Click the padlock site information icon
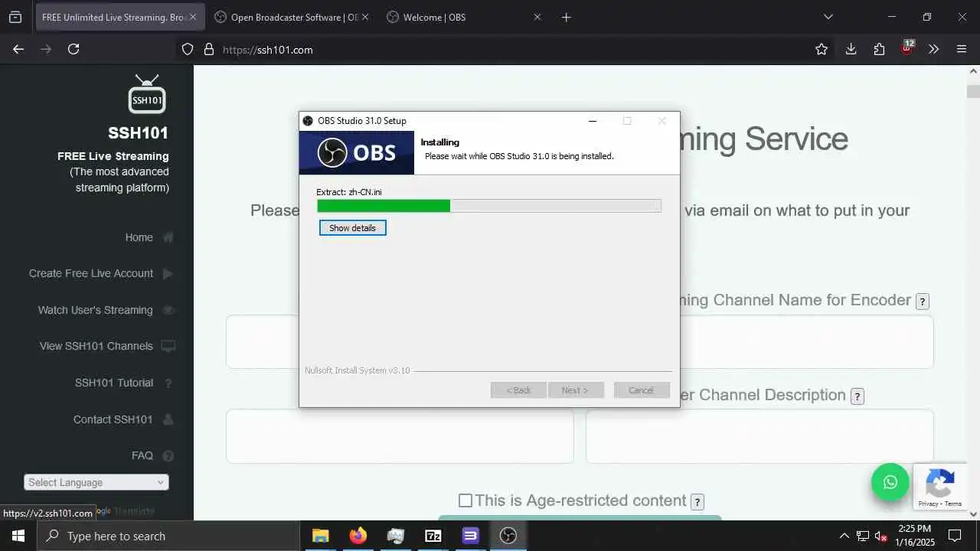Image resolution: width=980 pixels, height=551 pixels. [x=208, y=49]
